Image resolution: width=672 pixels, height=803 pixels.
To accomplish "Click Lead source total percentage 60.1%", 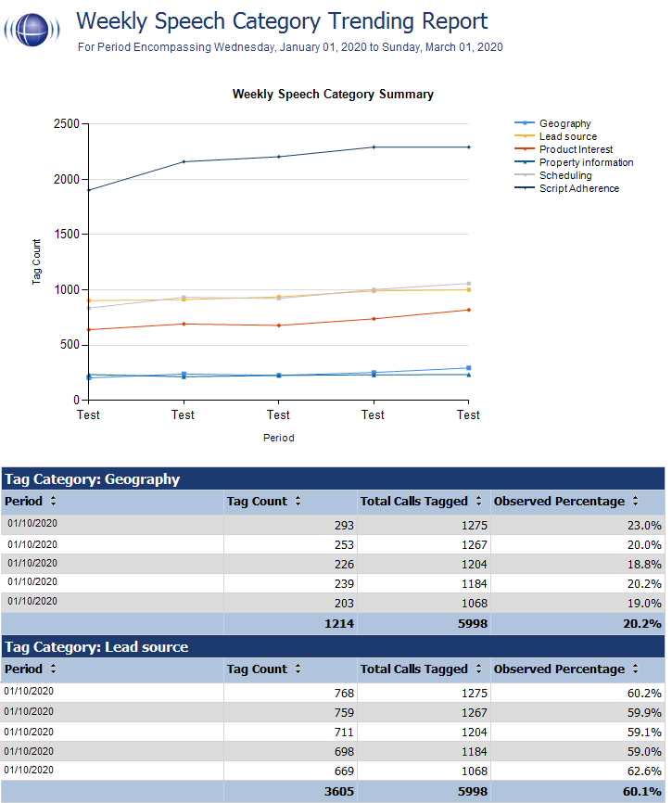I will 642,792.
